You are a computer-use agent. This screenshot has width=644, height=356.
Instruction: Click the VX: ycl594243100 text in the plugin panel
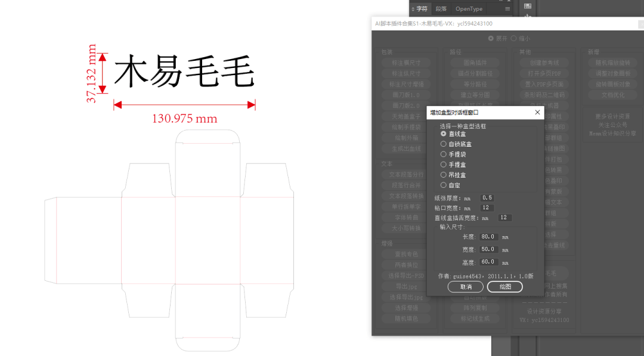pyautogui.click(x=544, y=320)
